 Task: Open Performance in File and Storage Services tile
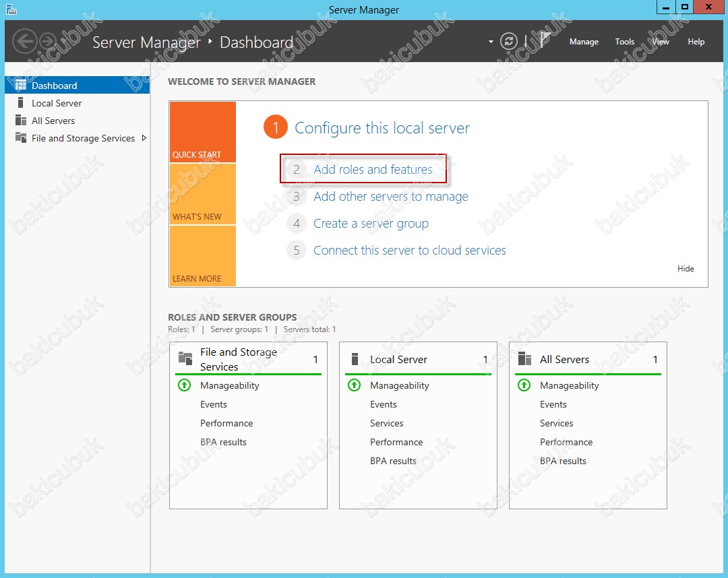coord(226,424)
